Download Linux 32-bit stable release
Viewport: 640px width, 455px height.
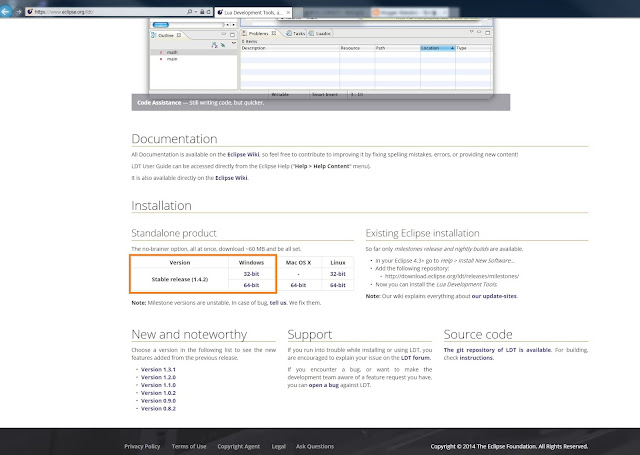point(338,274)
